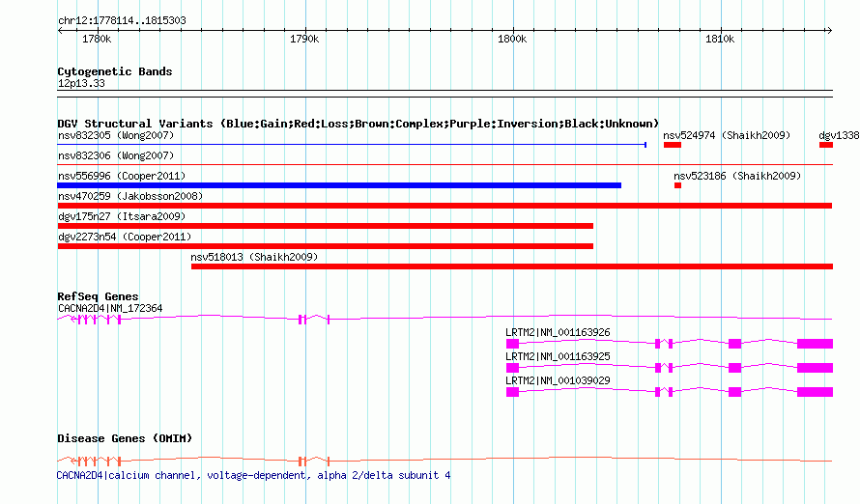860x504 pixels.
Task: Click the right arrow end of ruler
Action: pyautogui.click(x=829, y=31)
